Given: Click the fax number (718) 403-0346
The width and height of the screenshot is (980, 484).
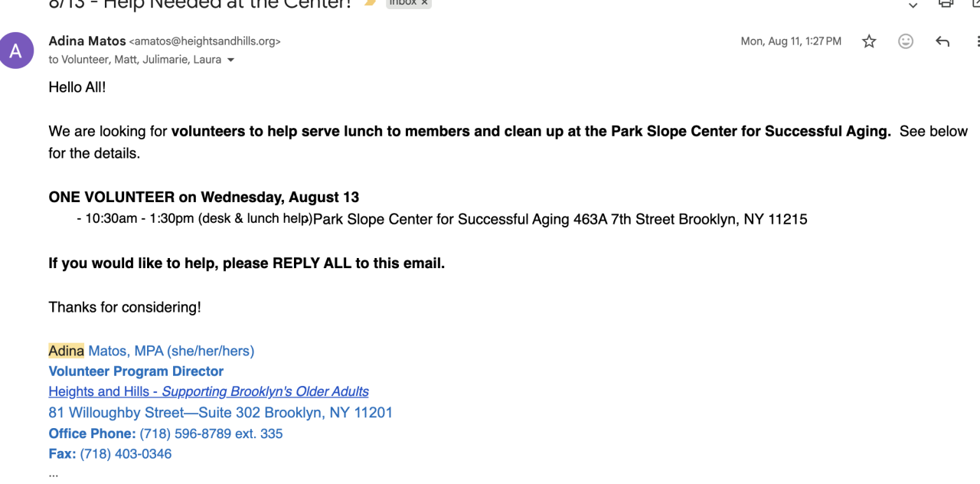Looking at the screenshot, I should tap(126, 453).
